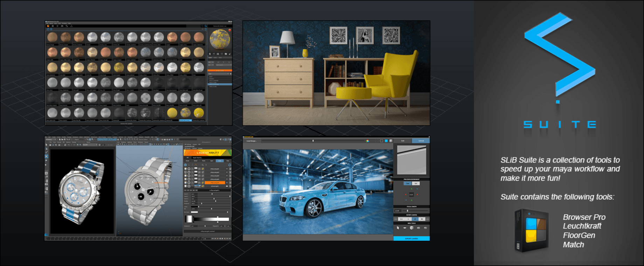Adjust the focal length slider in Match
The width and height of the screenshot is (644, 266).
[x=415, y=211]
